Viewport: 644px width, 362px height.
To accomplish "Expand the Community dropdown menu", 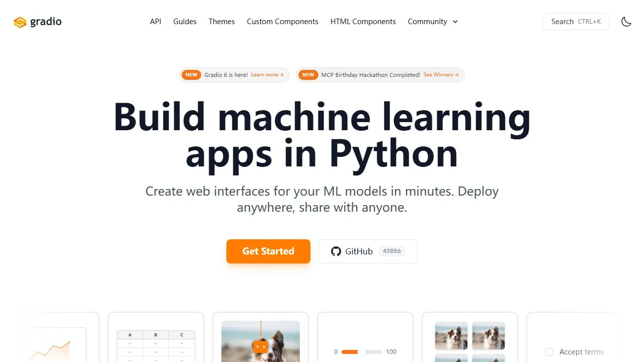I will (433, 22).
